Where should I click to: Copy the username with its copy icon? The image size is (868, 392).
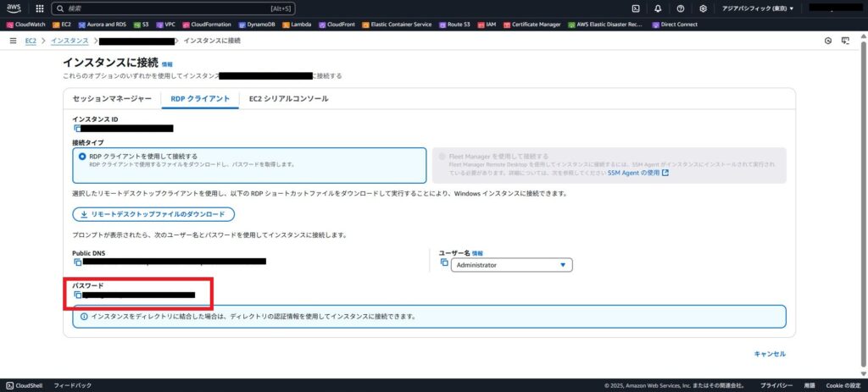point(443,264)
